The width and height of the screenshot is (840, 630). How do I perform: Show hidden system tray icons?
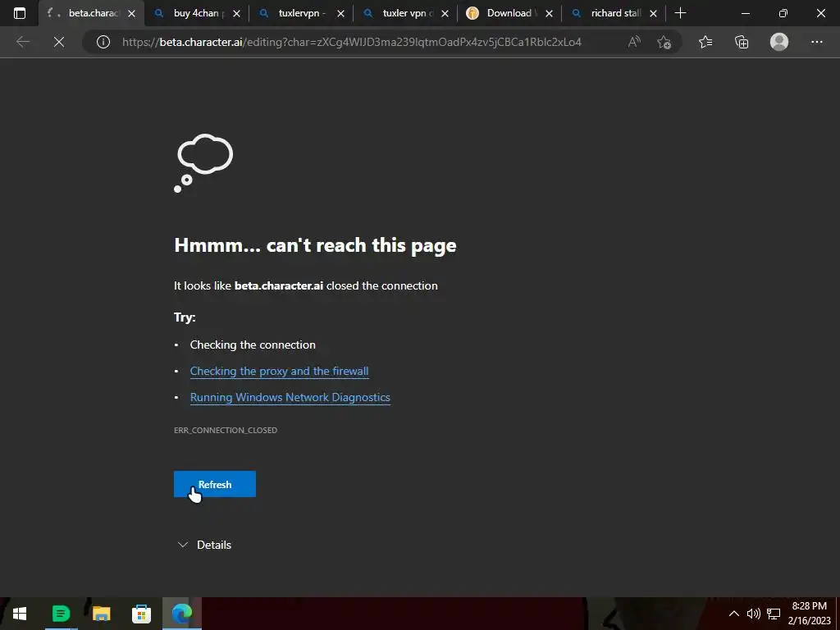click(734, 614)
